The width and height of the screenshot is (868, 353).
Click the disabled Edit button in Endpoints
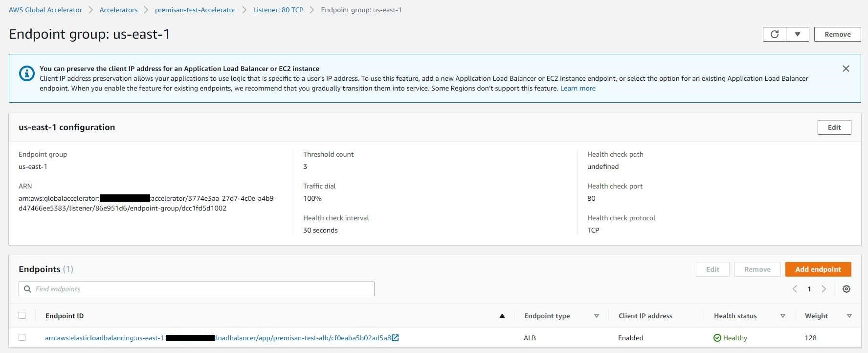(712, 269)
